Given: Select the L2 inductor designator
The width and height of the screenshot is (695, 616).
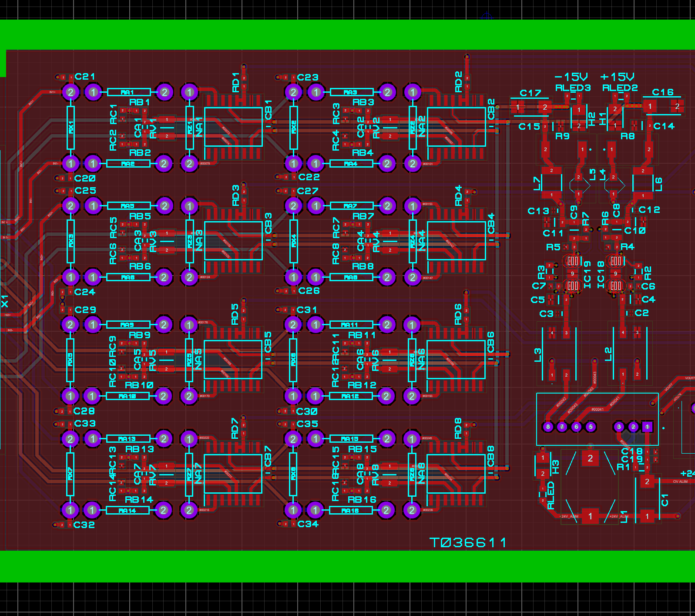Looking at the screenshot, I should 608,353.
